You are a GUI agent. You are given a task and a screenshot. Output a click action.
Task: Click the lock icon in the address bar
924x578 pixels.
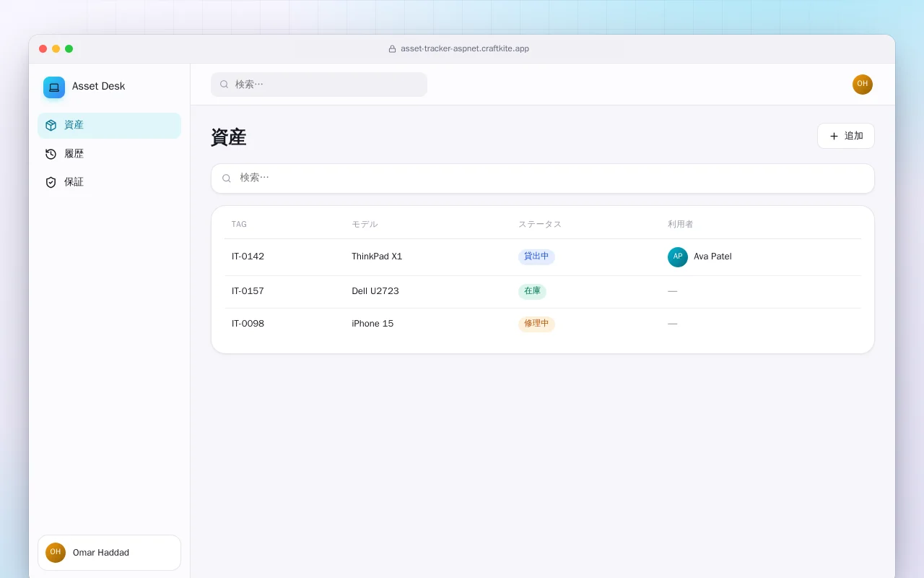coord(393,49)
